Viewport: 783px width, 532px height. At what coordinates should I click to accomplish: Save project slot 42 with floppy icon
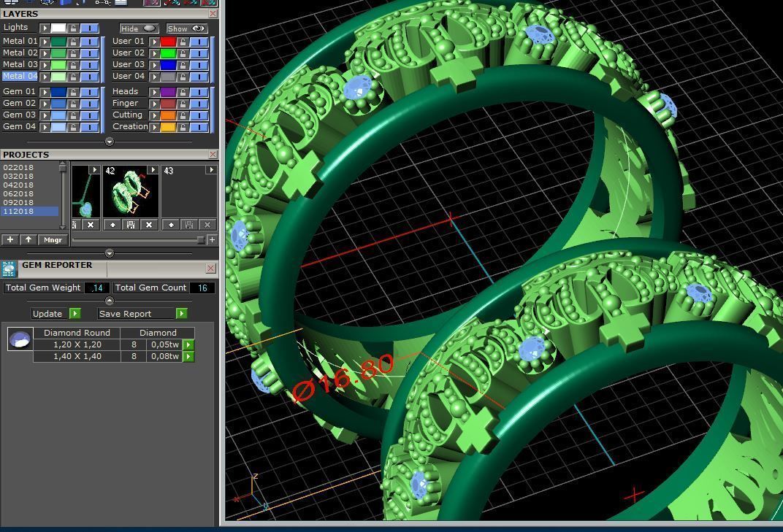pyautogui.click(x=131, y=225)
